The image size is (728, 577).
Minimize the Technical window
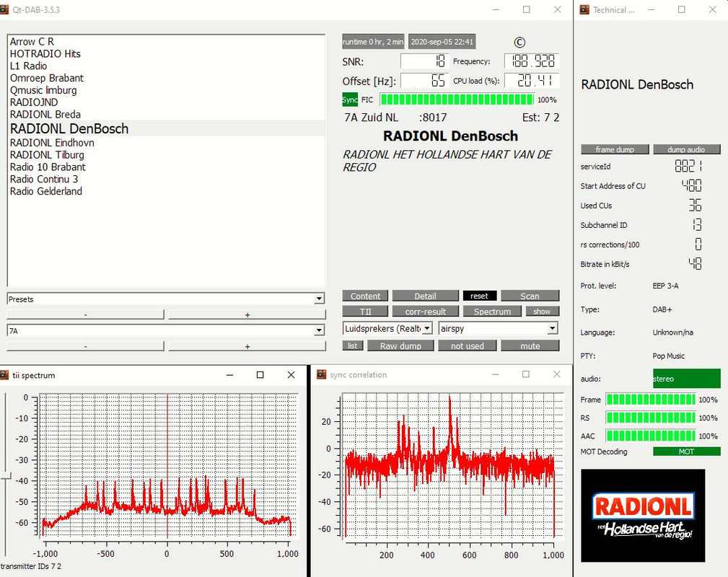pos(651,10)
